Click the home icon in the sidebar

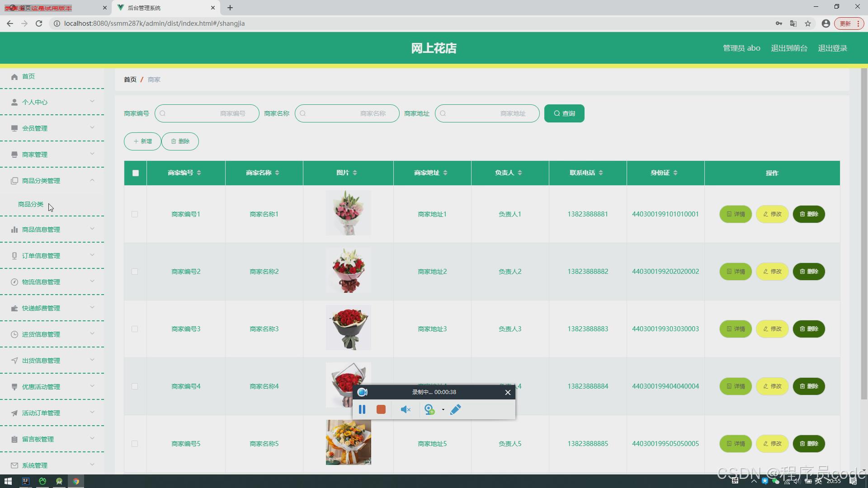[14, 77]
